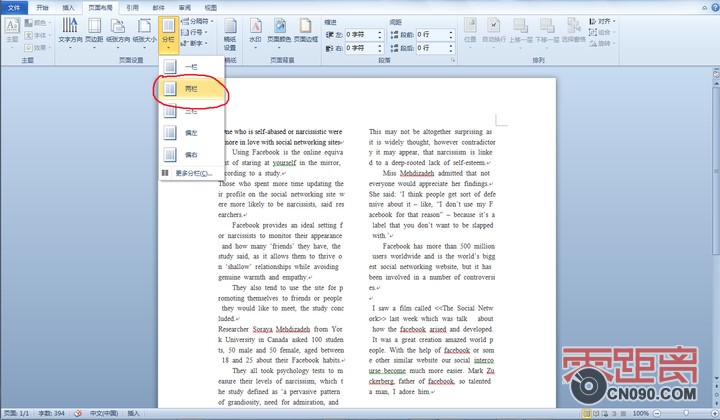Image resolution: width=720 pixels, height=420 pixels.
Task: Click the spacing after (段后) spinner arrows
Action: click(x=451, y=48)
